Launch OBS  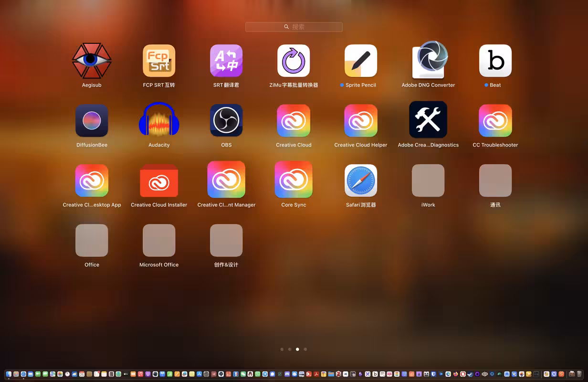pyautogui.click(x=226, y=120)
